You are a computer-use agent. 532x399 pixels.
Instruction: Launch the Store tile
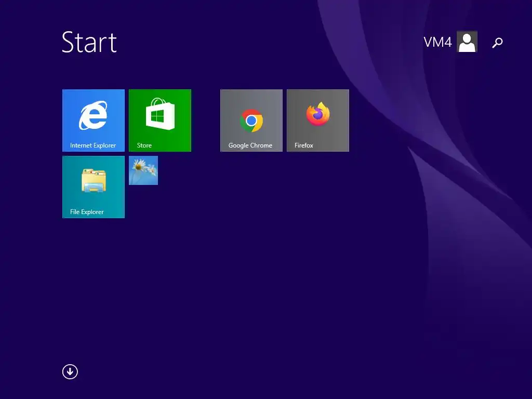point(160,121)
